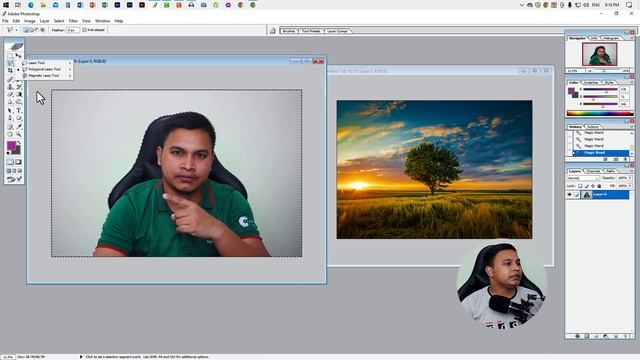
Task: Select the Path Selection tool
Action: (x=10, y=110)
